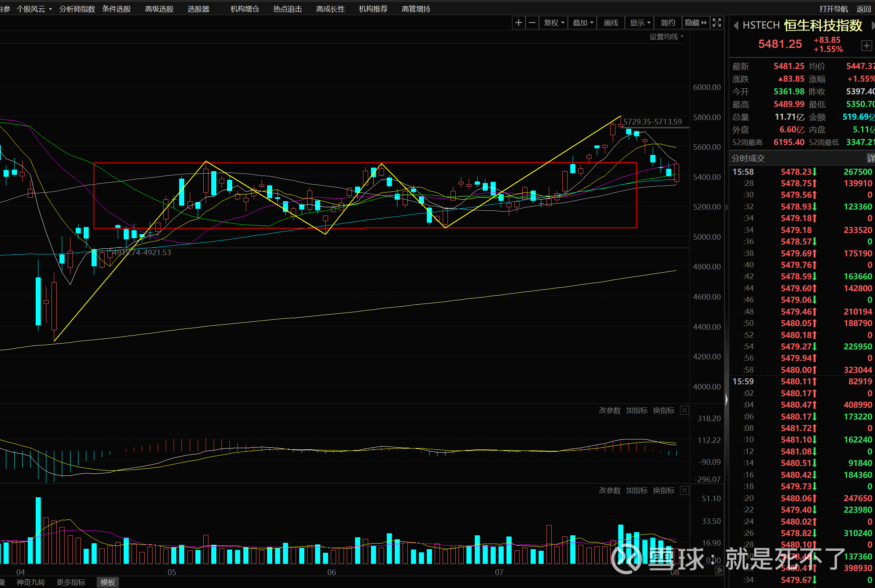Click the 05 month marker on time axis
Viewport: 875px width, 588px height.
pyautogui.click(x=172, y=572)
